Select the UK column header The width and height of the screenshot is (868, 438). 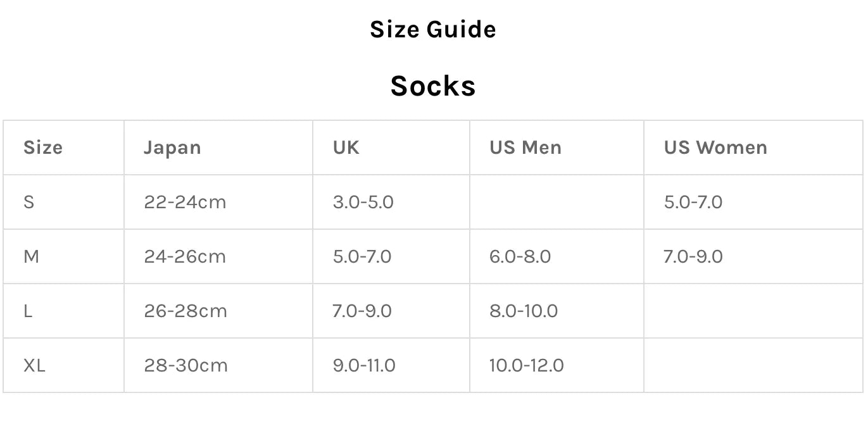click(346, 147)
